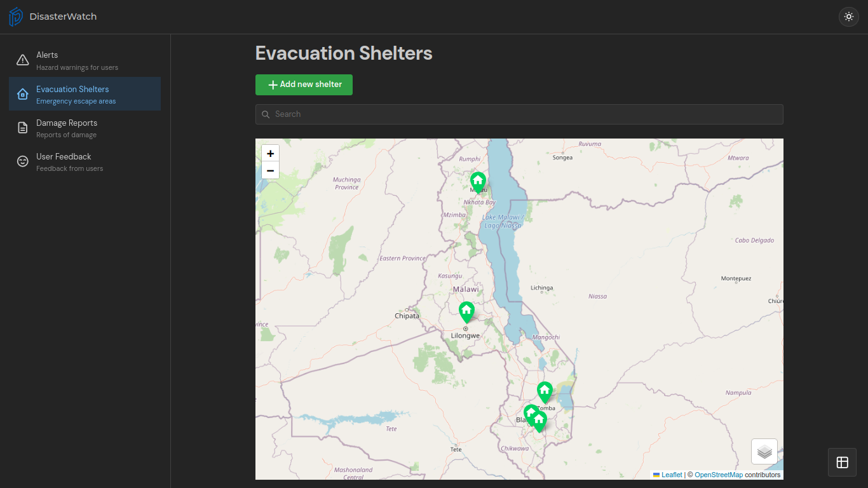Select the shelter marker near Zomba
868x488 pixels.
click(545, 392)
